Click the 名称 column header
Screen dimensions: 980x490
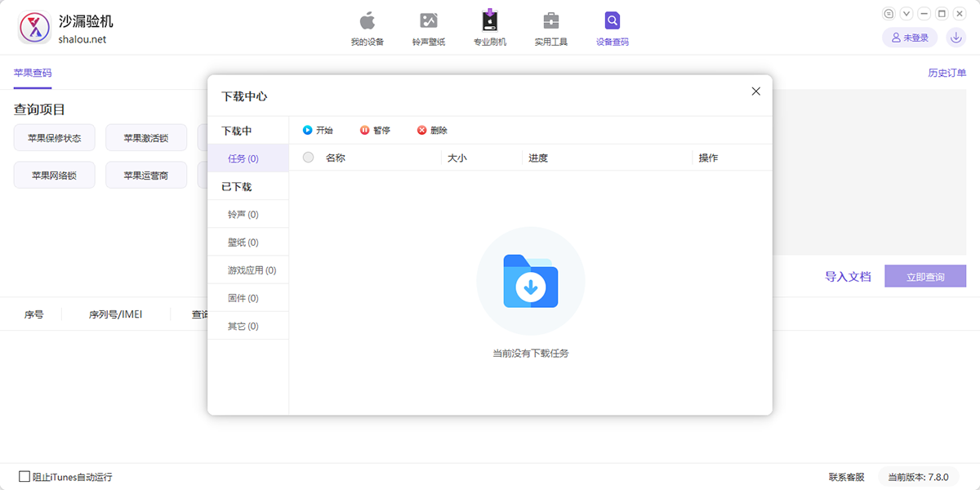pos(336,158)
